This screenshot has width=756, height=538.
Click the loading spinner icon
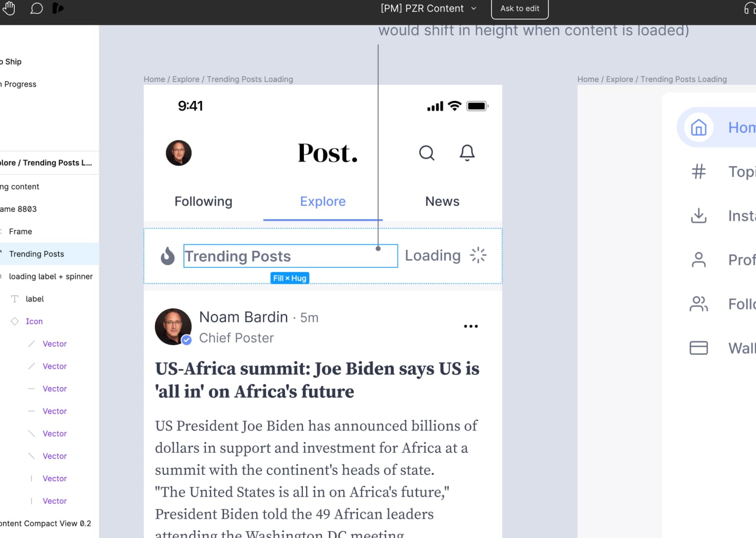[478, 255]
